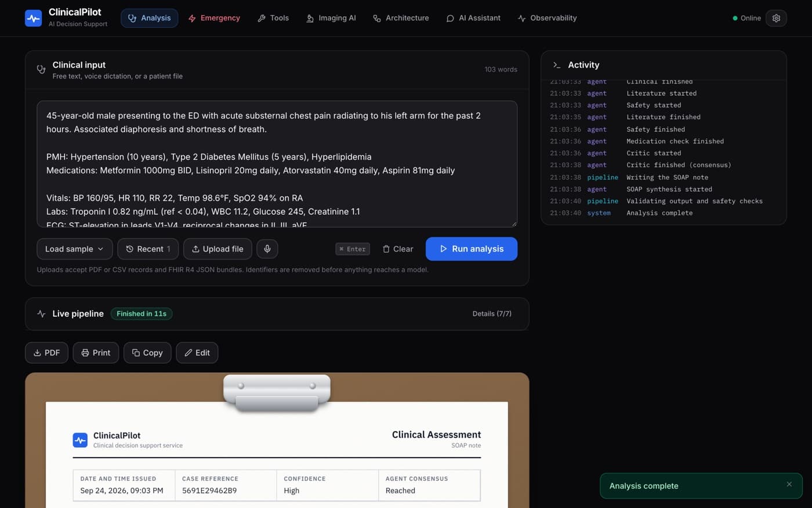Dismiss the Analysis complete notification
Viewport: 812px width, 508px height.
[789, 484]
